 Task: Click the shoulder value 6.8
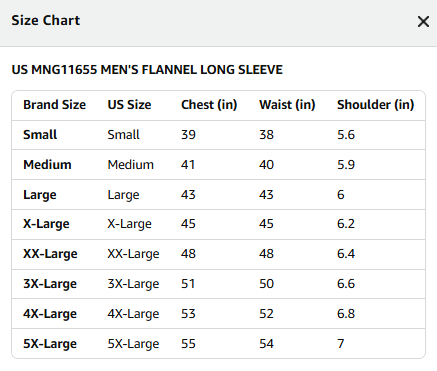tap(346, 314)
